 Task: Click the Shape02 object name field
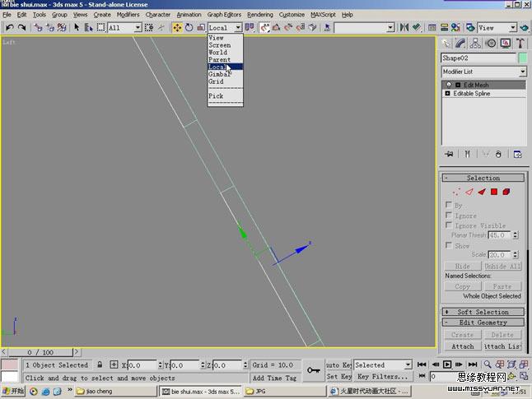point(478,58)
